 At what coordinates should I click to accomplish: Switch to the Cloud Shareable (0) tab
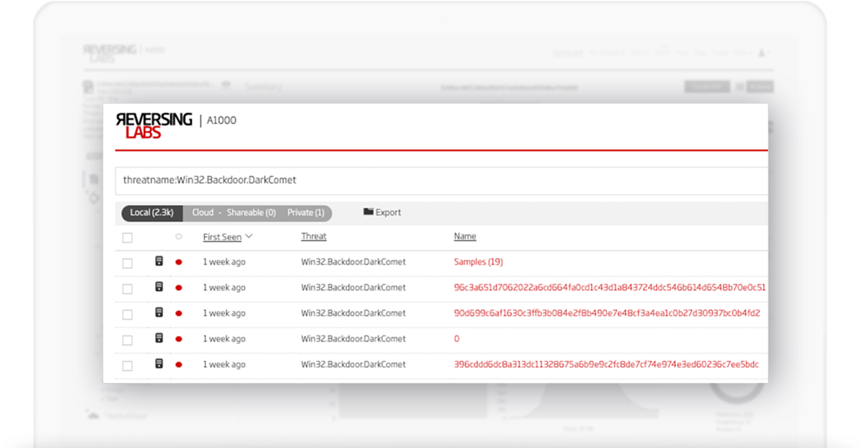[x=233, y=213]
